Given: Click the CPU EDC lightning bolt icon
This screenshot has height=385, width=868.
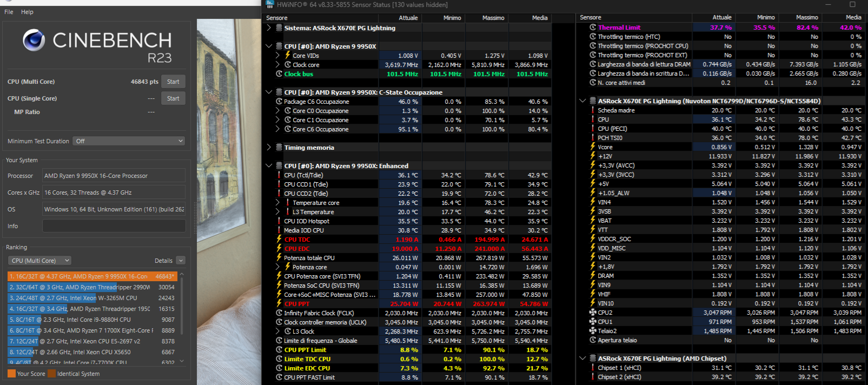Looking at the screenshot, I should pyautogui.click(x=279, y=249).
